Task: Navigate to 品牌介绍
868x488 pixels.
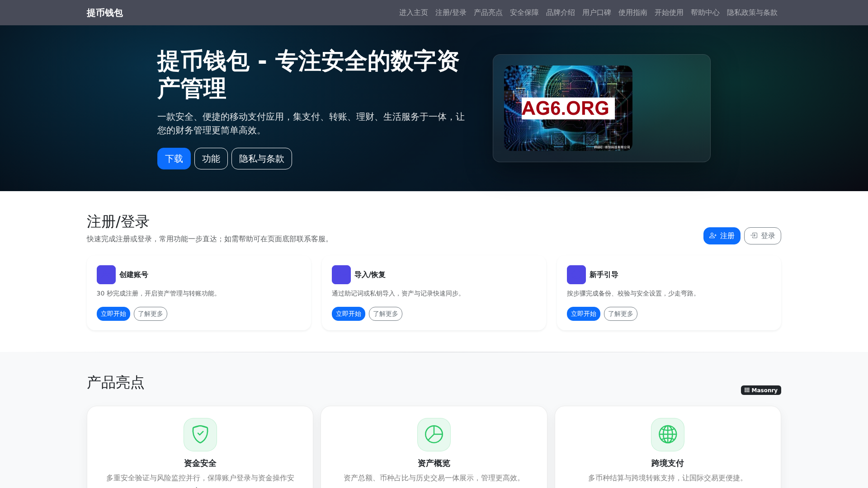Action: tap(560, 13)
